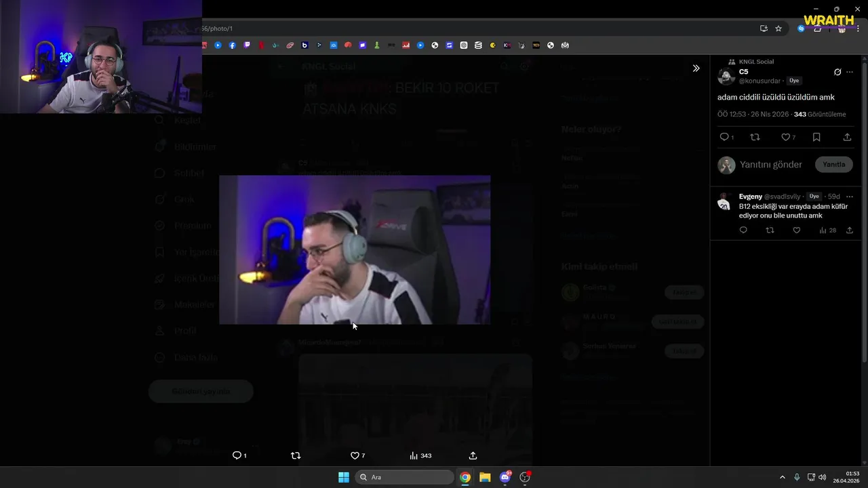Open the Twitch bookmark in bookmarks bar
This screenshot has width=868, height=488.
[x=246, y=45]
